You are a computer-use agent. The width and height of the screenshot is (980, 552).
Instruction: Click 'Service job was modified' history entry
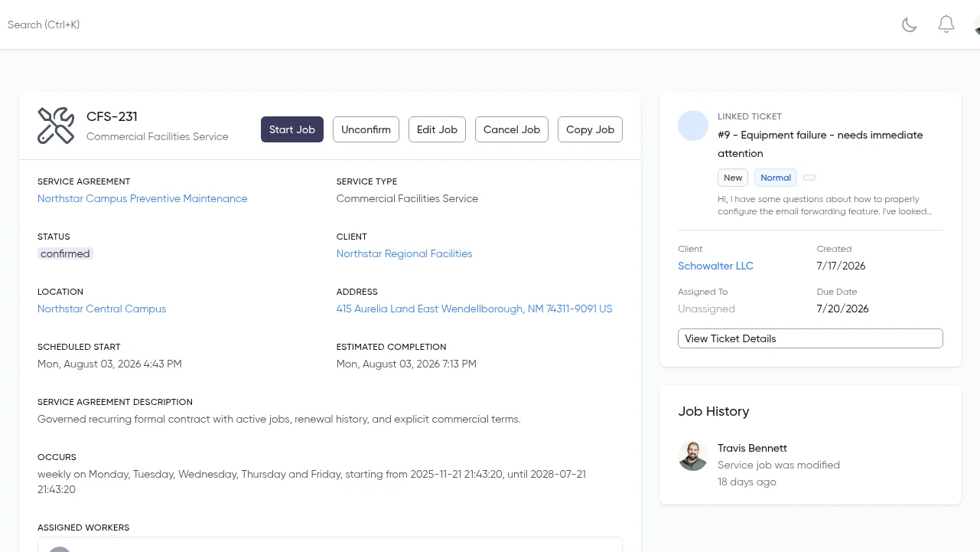point(779,465)
